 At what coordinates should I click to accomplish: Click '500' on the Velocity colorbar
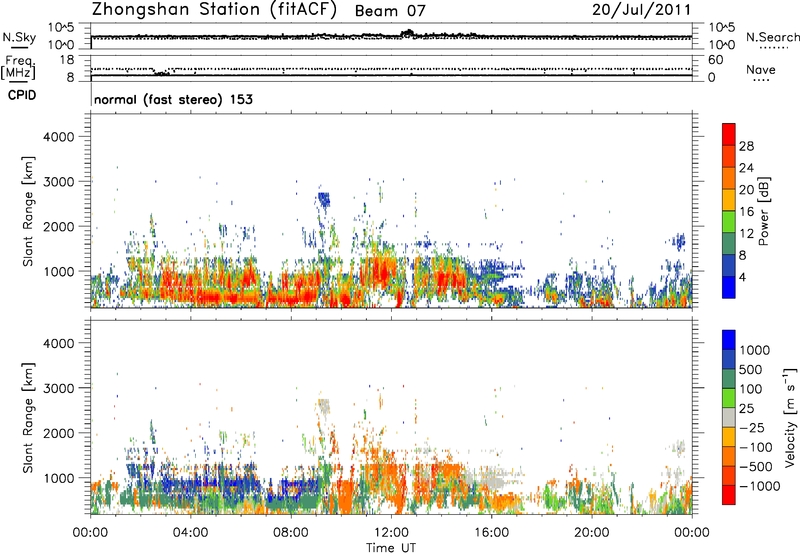point(753,370)
